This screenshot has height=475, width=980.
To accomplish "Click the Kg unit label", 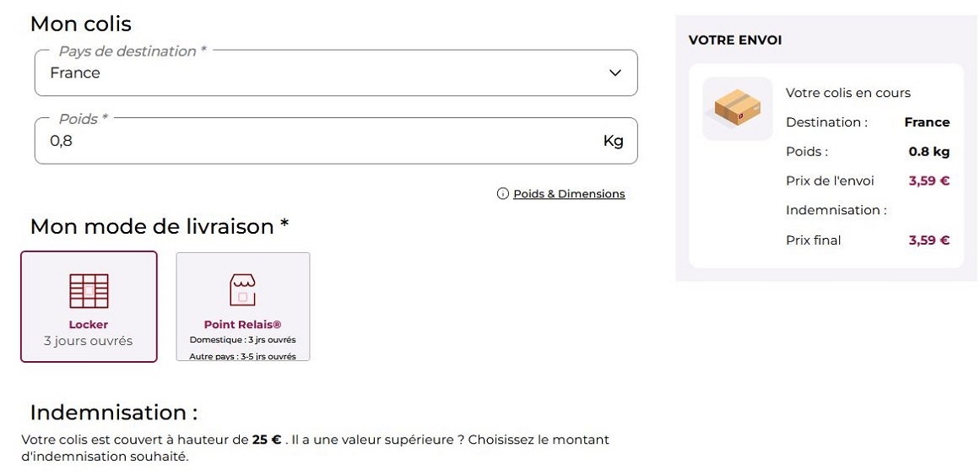I will pyautogui.click(x=613, y=141).
